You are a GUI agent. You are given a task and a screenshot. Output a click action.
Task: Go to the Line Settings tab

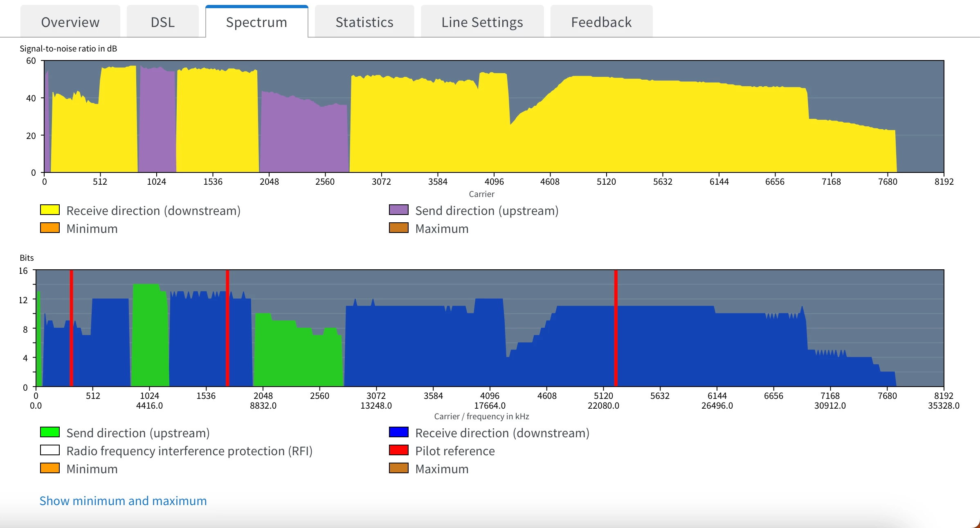tap(482, 22)
